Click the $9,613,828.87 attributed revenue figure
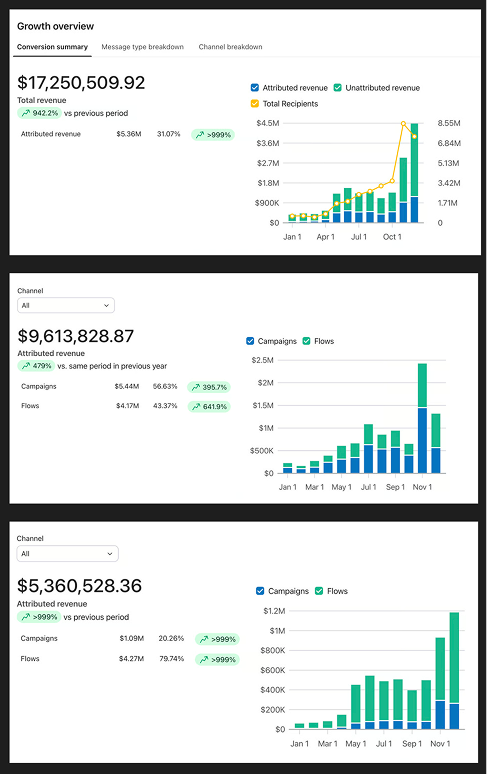The width and height of the screenshot is (487, 774). pyautogui.click(x=75, y=336)
